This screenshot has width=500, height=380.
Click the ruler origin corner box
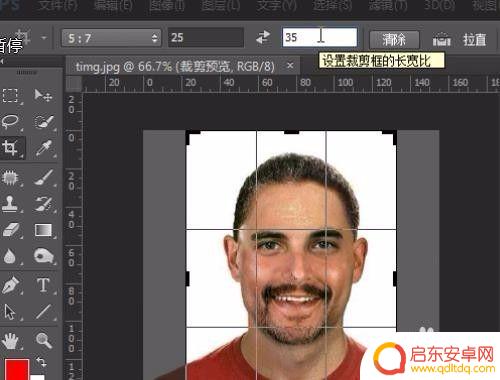(73, 83)
